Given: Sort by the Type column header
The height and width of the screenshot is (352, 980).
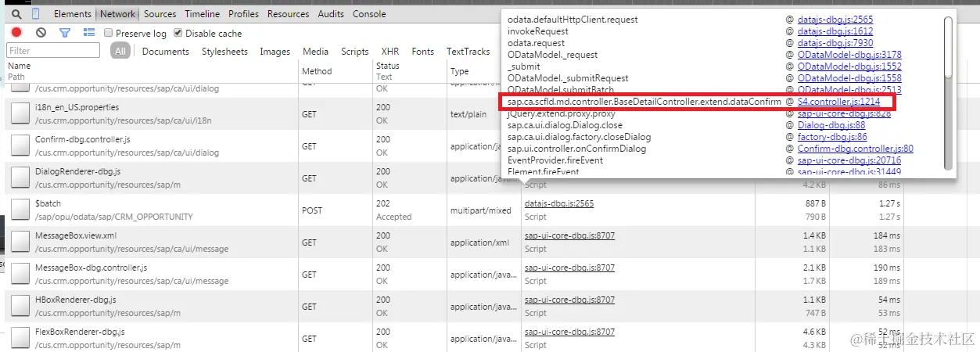Looking at the screenshot, I should pyautogui.click(x=483, y=71).
